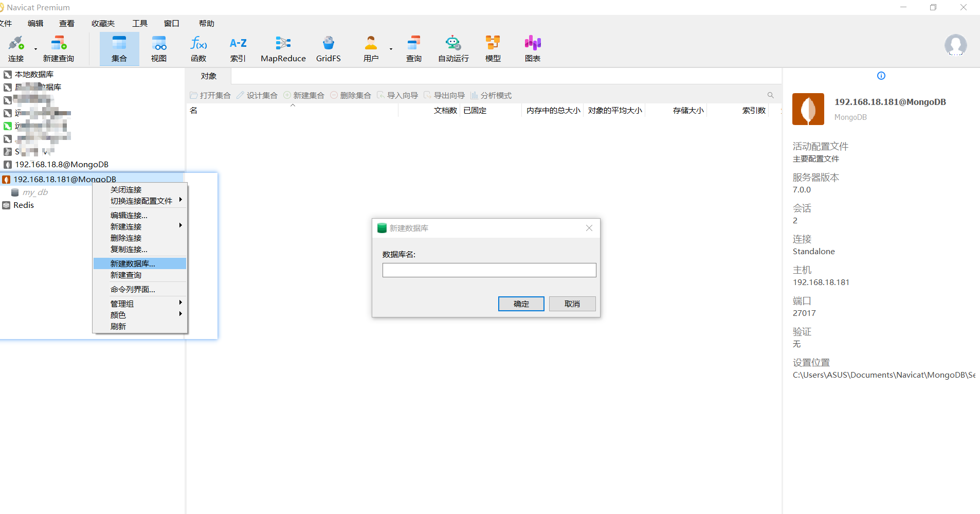Select 192.168.18.181@MongoDB connection in tree
The height and width of the screenshot is (514, 980).
click(x=65, y=180)
